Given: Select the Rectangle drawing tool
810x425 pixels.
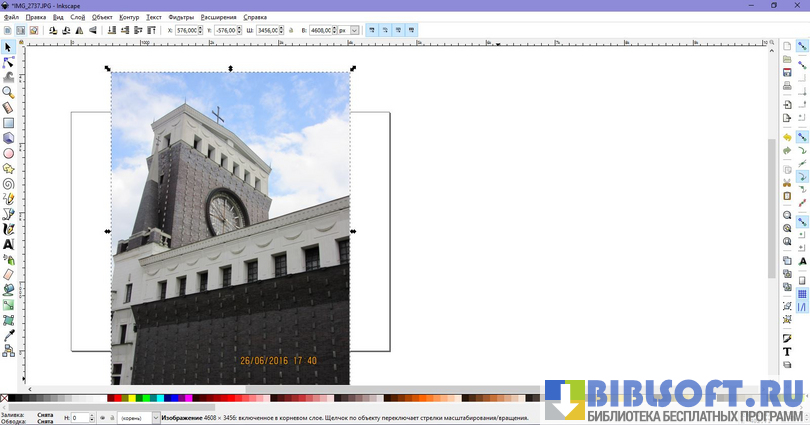Looking at the screenshot, I should (x=8, y=123).
